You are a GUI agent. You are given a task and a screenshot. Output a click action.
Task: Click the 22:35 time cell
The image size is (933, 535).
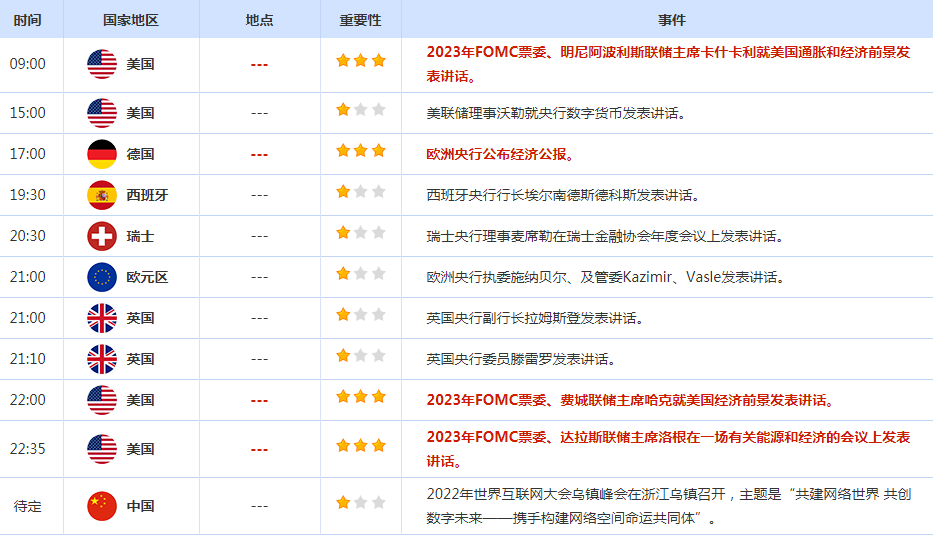(27, 449)
